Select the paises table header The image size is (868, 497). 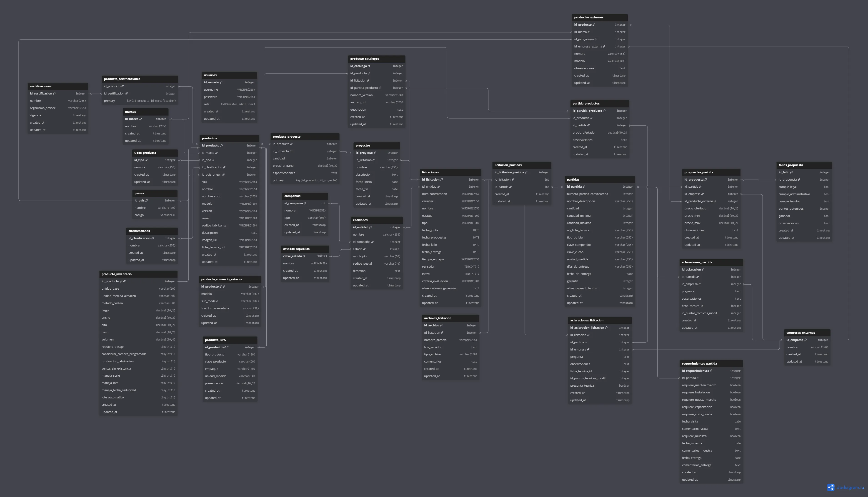click(x=155, y=193)
